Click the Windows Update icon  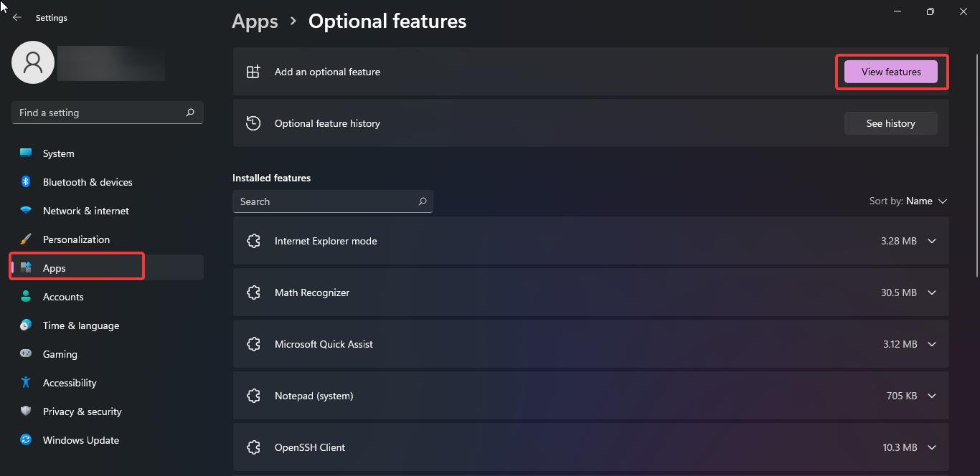tap(26, 440)
